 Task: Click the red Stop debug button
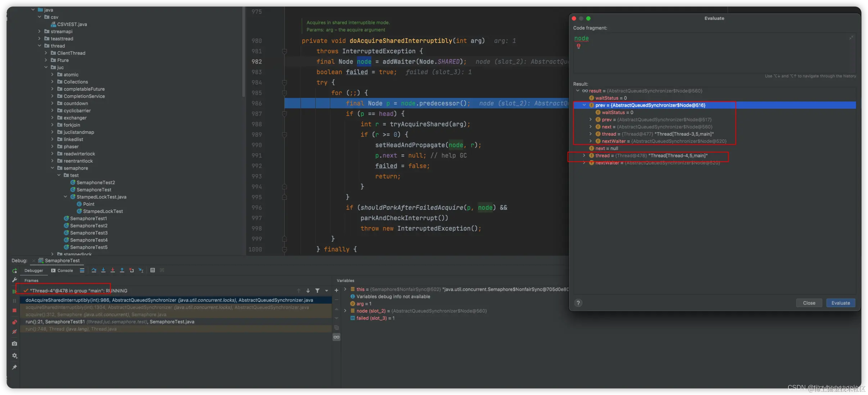pyautogui.click(x=14, y=310)
